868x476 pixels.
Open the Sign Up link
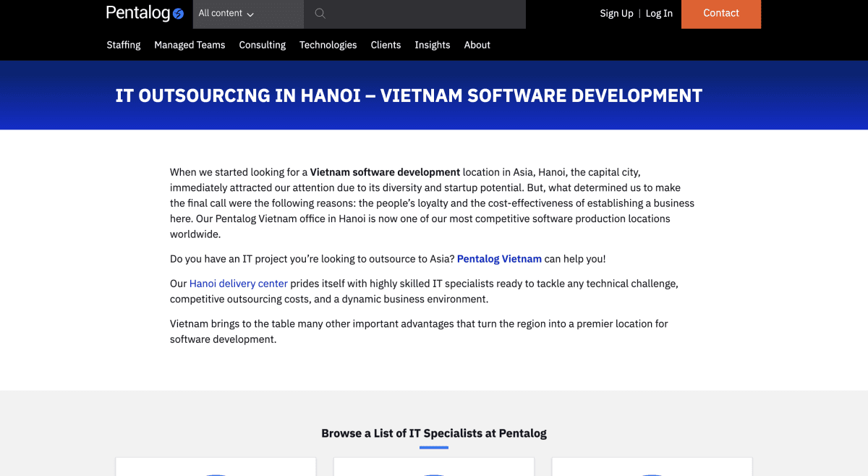click(x=616, y=13)
